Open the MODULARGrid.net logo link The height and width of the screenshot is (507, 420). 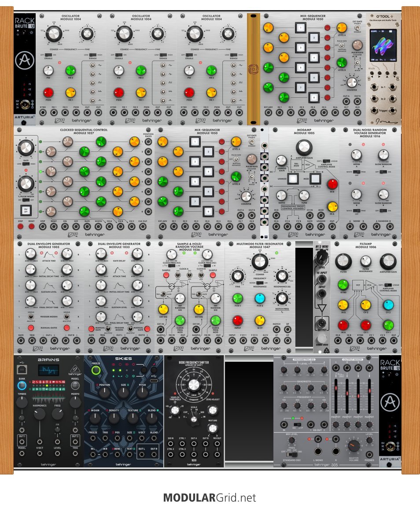coord(210,497)
